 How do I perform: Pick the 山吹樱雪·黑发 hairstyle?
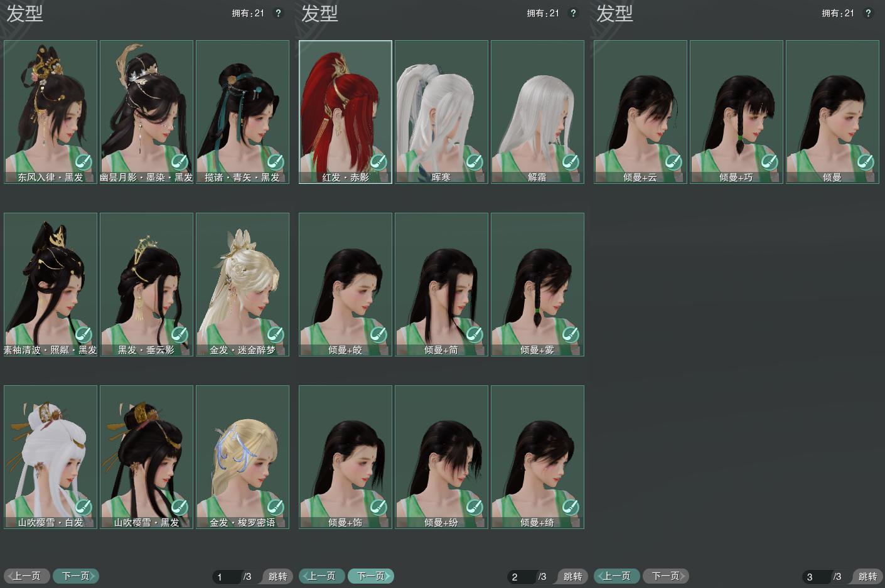click(147, 457)
